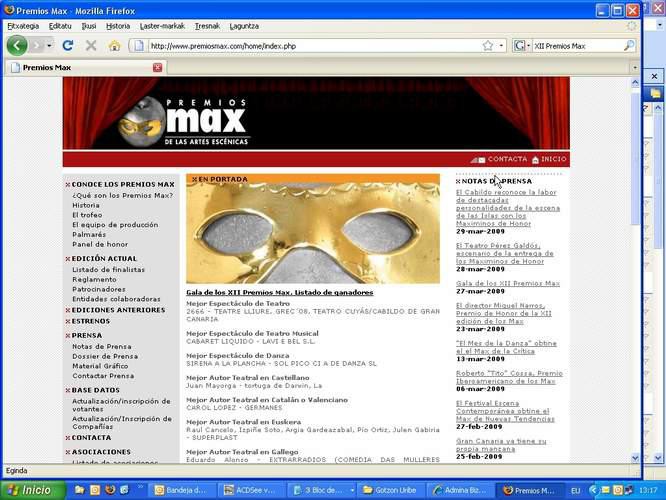
Task: Open the INICIO link in the red bar
Action: [x=553, y=159]
